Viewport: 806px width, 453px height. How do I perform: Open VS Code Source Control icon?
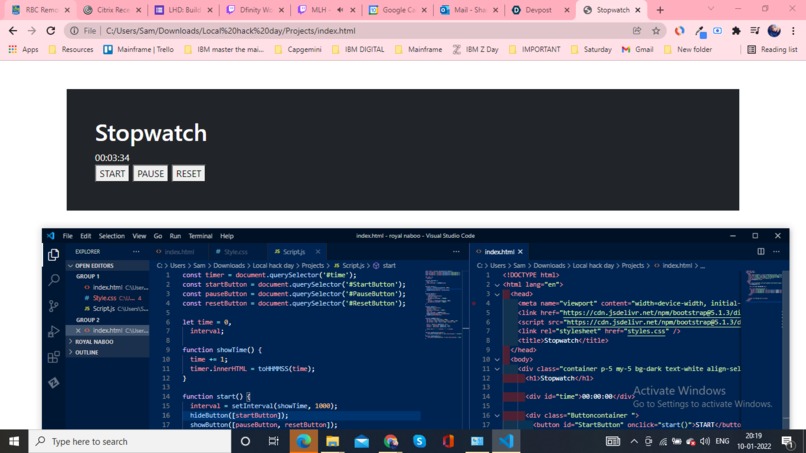[53, 306]
